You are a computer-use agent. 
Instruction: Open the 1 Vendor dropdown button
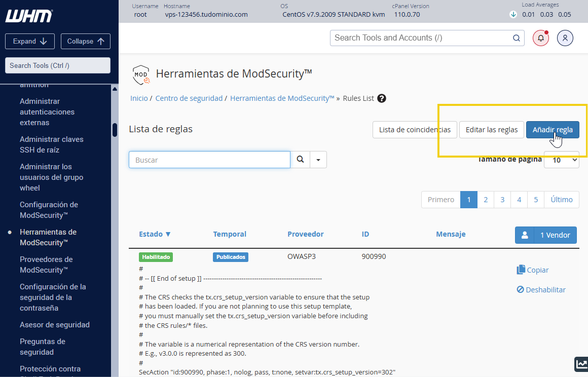545,235
